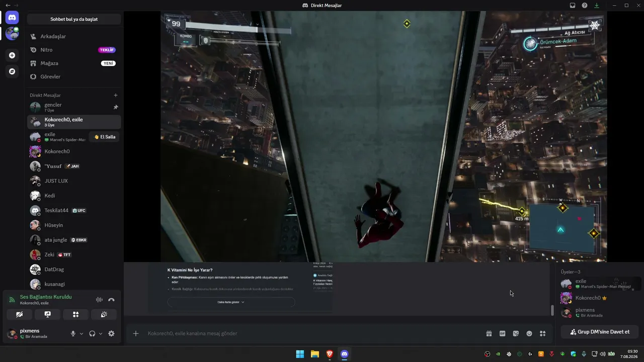Click Grup DM'sine Davet et button
644x362 pixels.
600,332
